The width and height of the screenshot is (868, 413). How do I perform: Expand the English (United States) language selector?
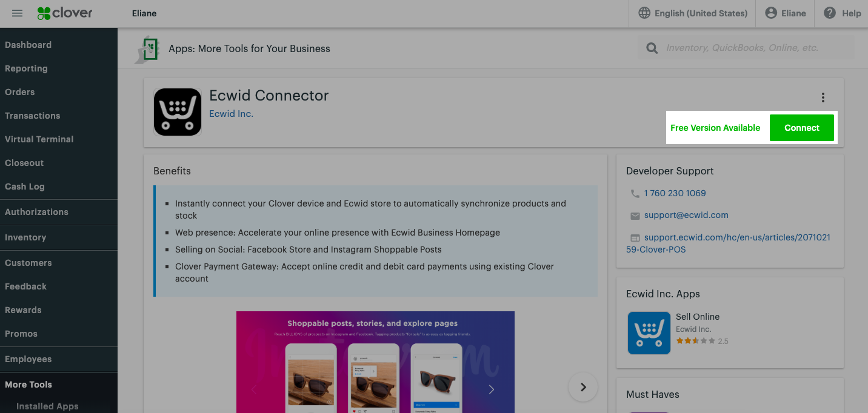click(x=692, y=13)
